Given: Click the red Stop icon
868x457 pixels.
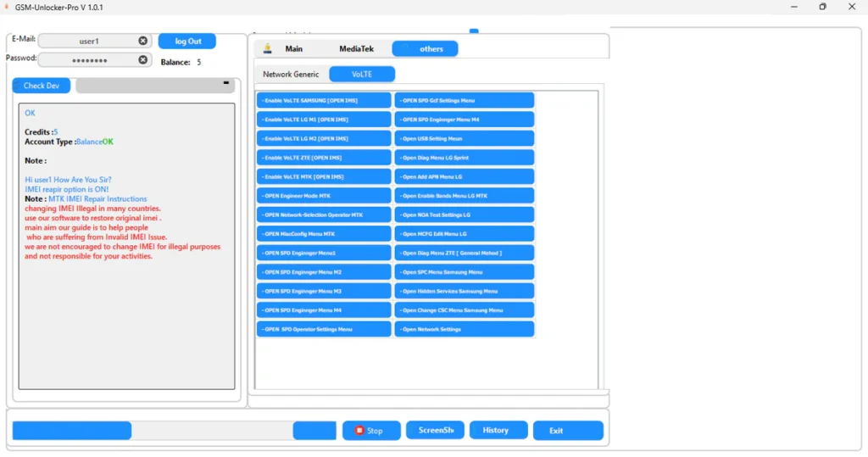Looking at the screenshot, I should pyautogui.click(x=359, y=431).
